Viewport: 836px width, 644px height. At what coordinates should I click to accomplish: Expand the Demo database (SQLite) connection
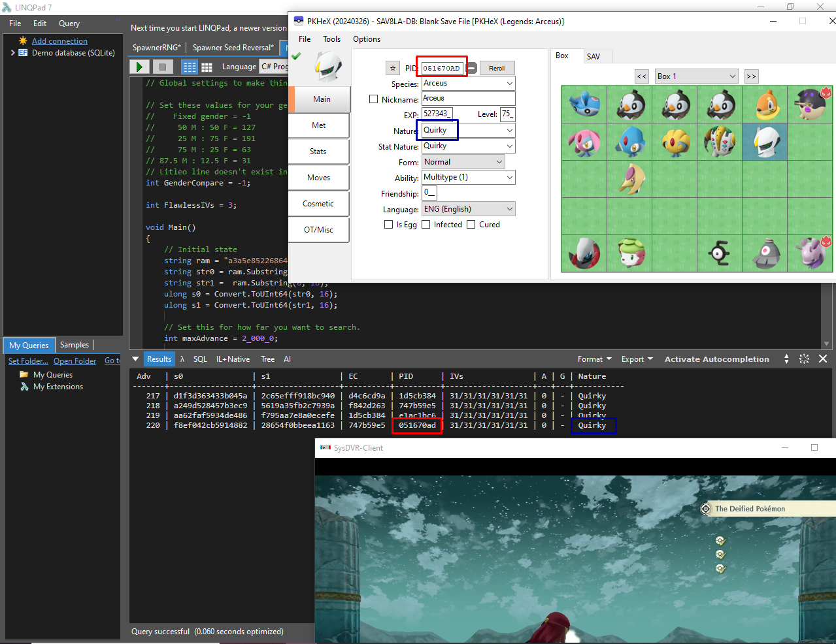point(12,53)
